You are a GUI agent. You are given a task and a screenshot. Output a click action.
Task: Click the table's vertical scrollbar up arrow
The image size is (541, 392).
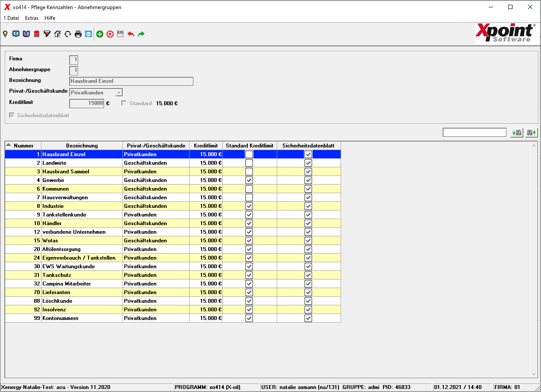click(x=535, y=145)
